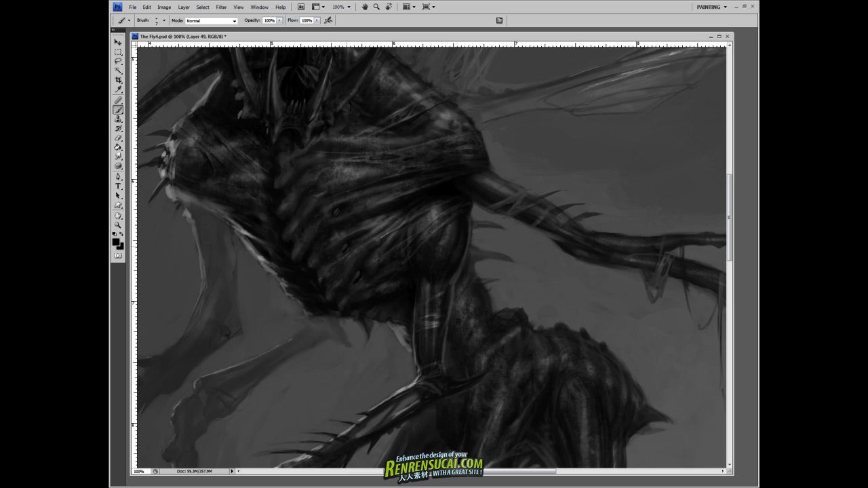The height and width of the screenshot is (488, 868).
Task: Open the PAINTING workspace switcher
Action: tap(712, 7)
